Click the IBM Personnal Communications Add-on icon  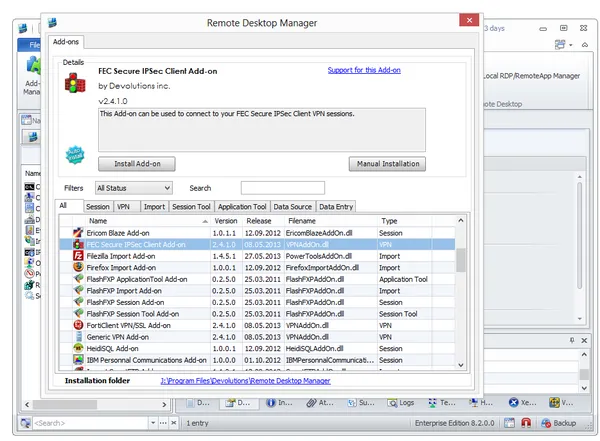78,359
